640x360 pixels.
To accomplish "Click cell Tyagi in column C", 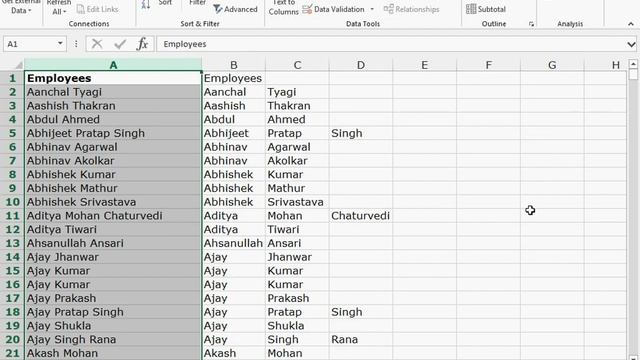I will coord(297,92).
